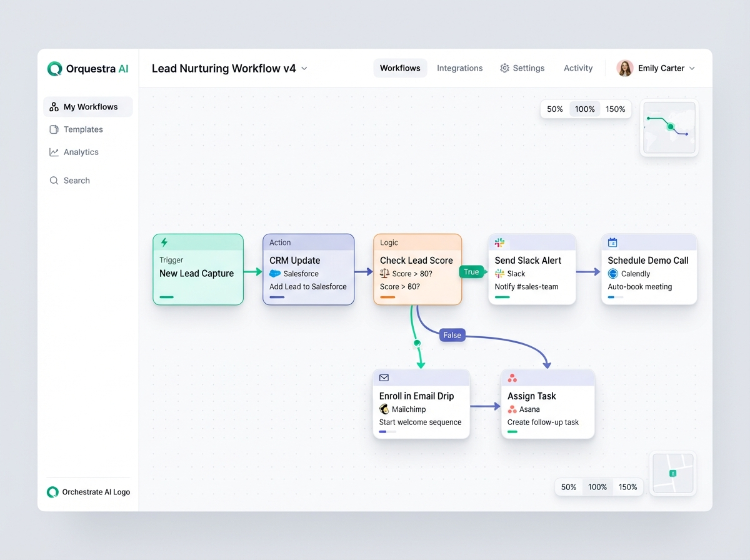Open the Emily Carter account menu chevron
Image resolution: width=750 pixels, height=560 pixels.
click(x=692, y=69)
